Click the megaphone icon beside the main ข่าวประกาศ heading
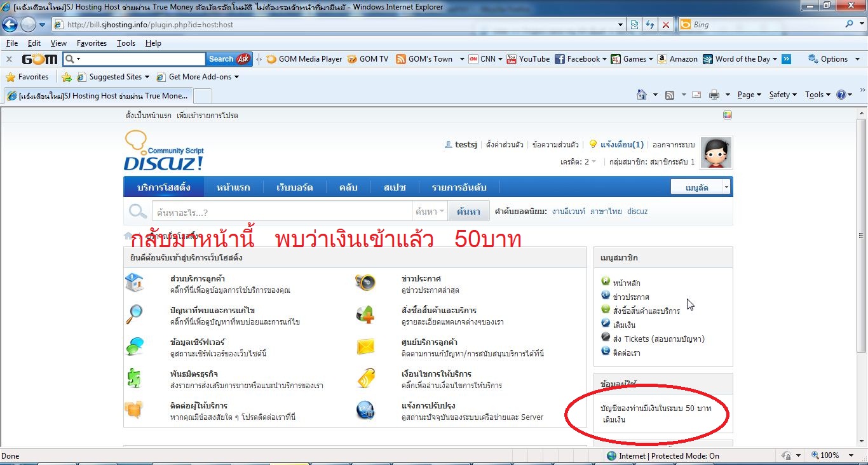 pyautogui.click(x=365, y=283)
